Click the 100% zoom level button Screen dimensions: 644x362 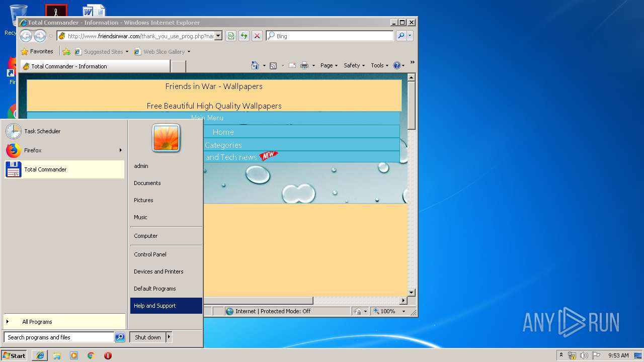pos(384,311)
